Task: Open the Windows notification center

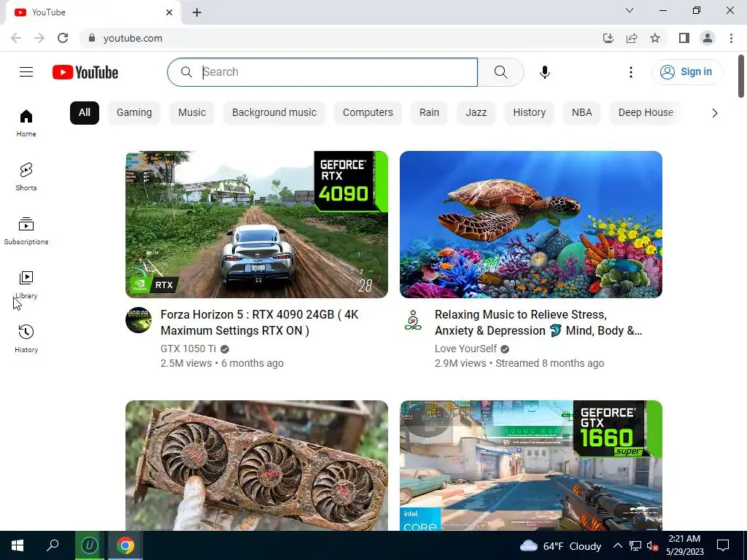Action: coord(723,545)
